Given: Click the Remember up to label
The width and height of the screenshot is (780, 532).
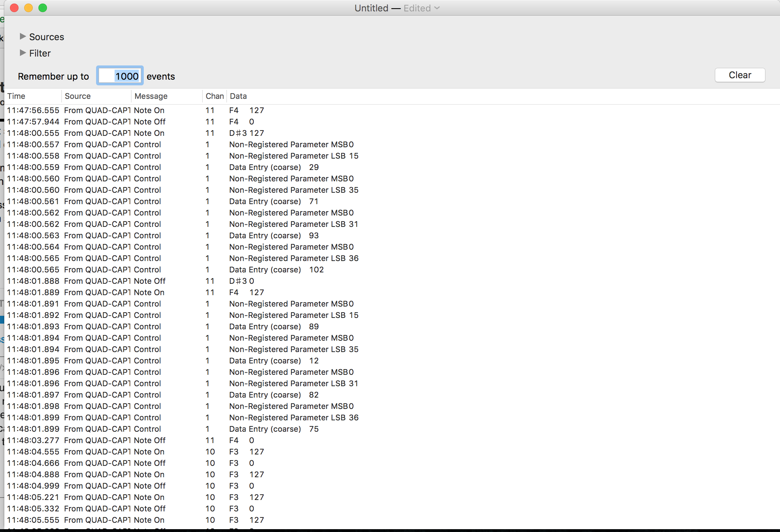Looking at the screenshot, I should (53, 76).
